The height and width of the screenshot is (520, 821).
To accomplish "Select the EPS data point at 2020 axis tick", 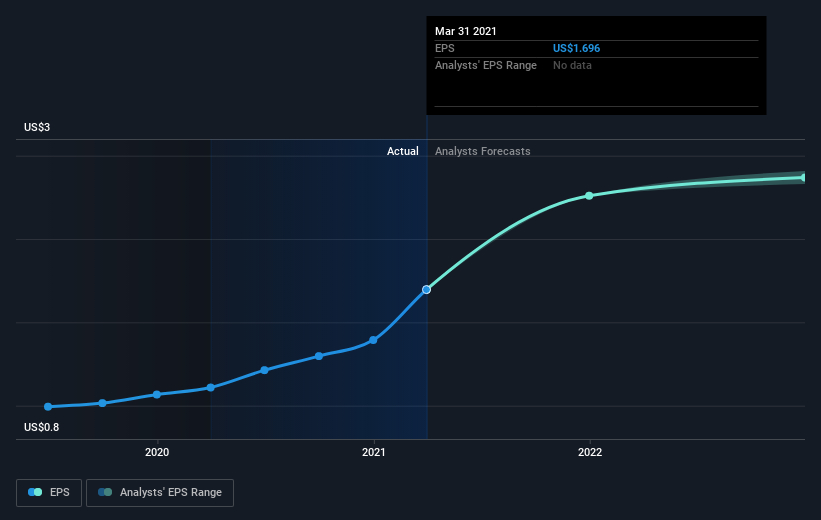I will pos(157,394).
